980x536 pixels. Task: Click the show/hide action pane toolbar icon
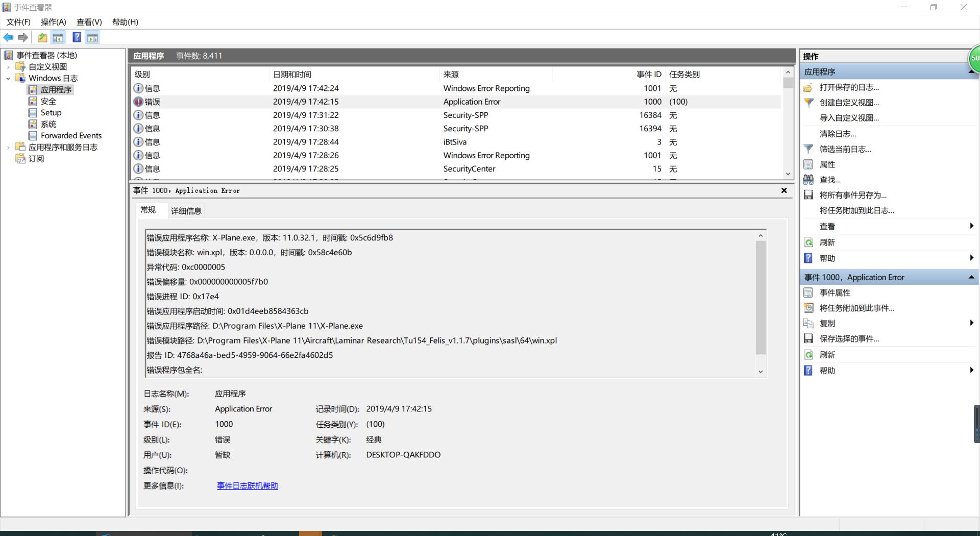[92, 37]
